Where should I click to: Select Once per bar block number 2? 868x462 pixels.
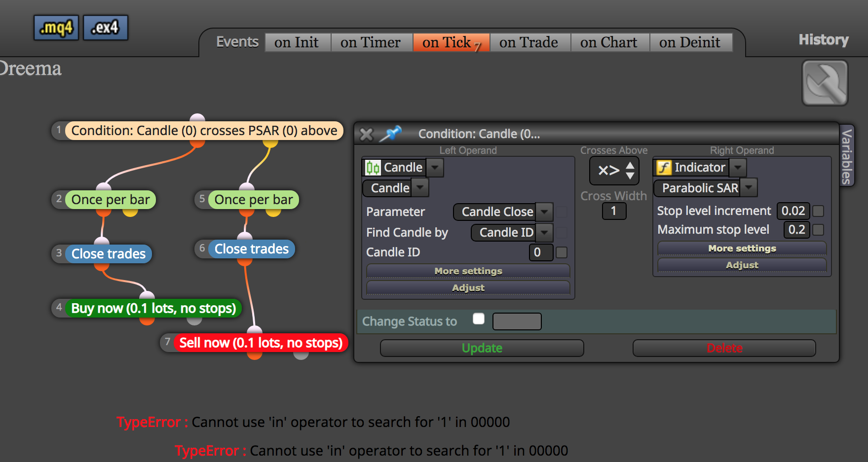click(111, 200)
